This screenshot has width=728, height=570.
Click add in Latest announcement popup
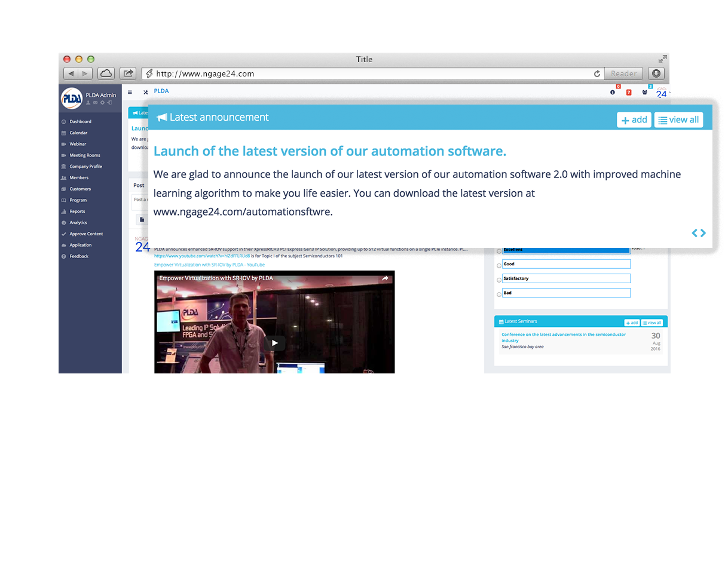point(634,120)
